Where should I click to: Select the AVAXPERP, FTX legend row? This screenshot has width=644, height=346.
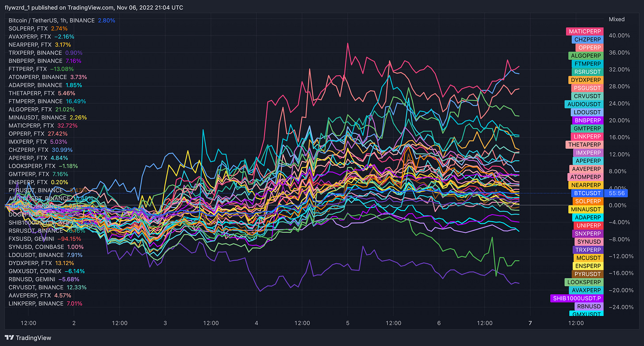click(42, 36)
